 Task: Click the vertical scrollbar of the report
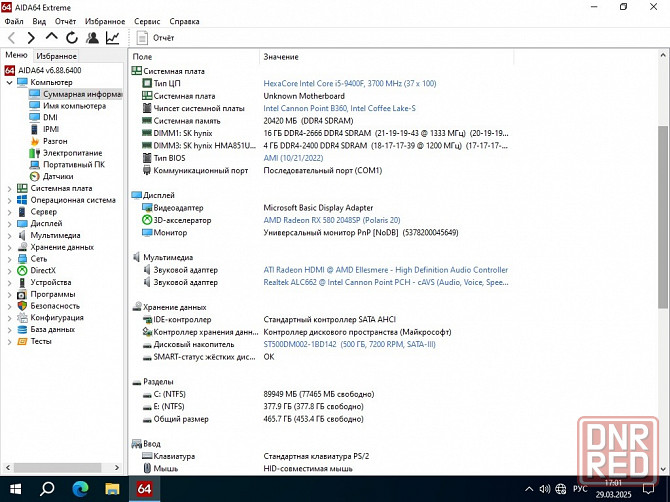[x=662, y=217]
